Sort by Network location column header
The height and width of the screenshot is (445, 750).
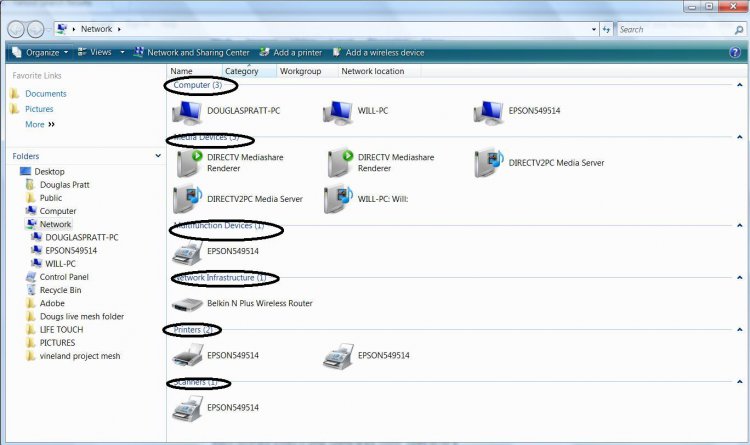(x=379, y=71)
